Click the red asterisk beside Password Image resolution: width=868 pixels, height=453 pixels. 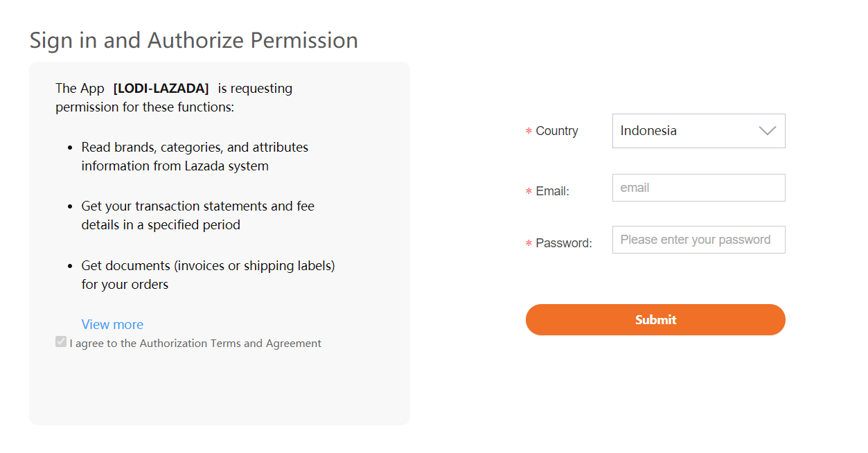(x=529, y=244)
